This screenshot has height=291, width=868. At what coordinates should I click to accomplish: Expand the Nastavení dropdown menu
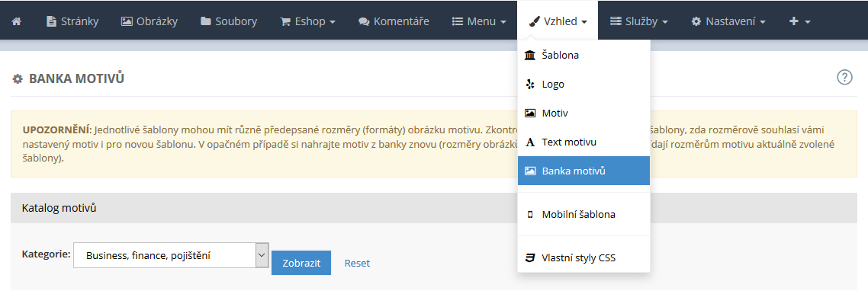pos(728,21)
